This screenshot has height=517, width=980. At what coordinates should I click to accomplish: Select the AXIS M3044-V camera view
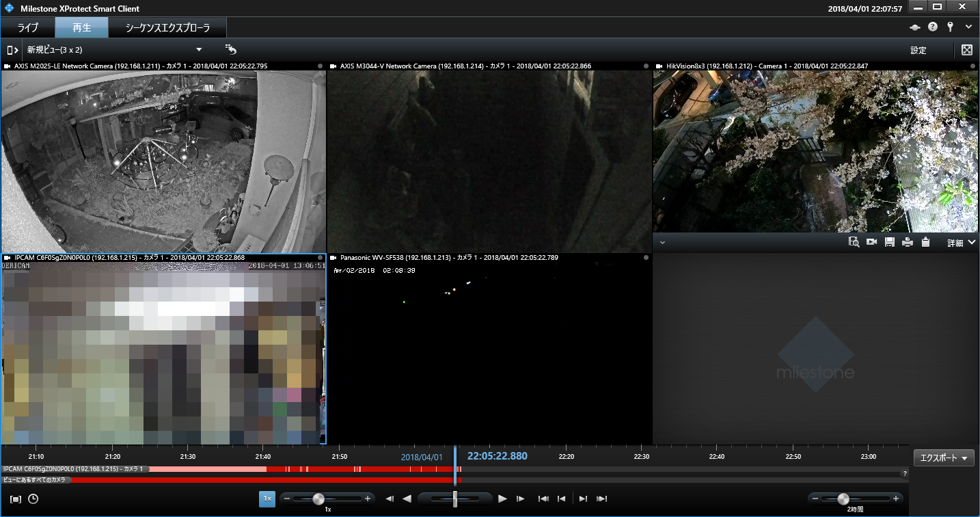pyautogui.click(x=489, y=161)
